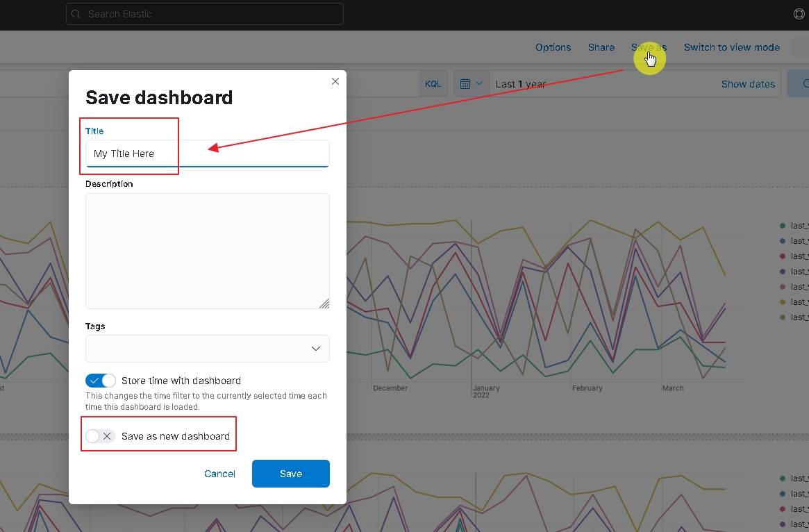Viewport: 809px width, 532px height.
Task: Click the highlighted Save as link
Action: pos(648,47)
